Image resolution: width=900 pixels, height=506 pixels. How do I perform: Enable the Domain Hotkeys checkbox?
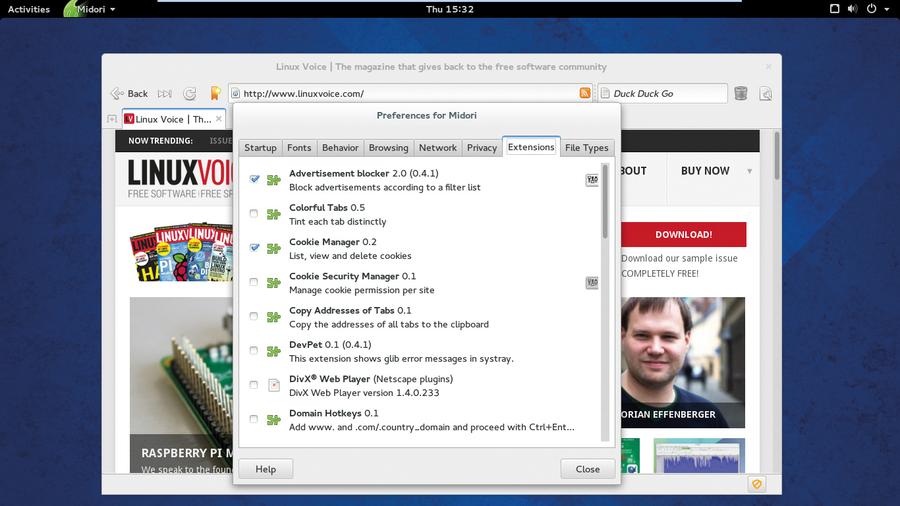pos(254,419)
